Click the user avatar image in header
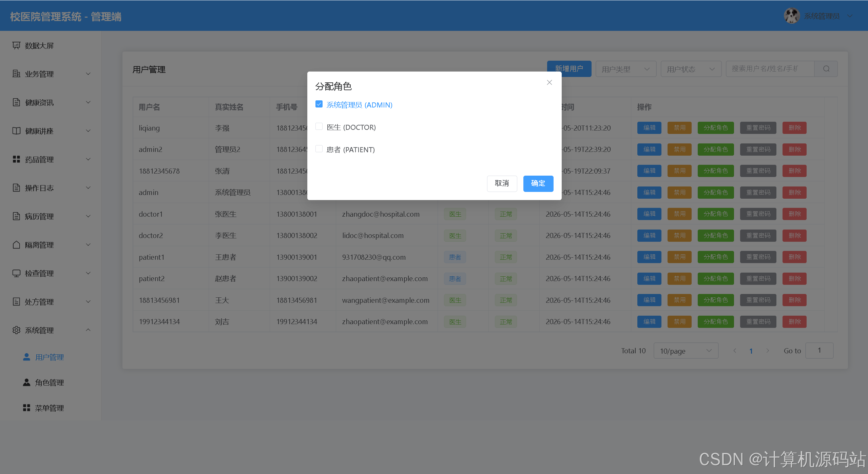Screen dimensions: 868x474 point(792,16)
